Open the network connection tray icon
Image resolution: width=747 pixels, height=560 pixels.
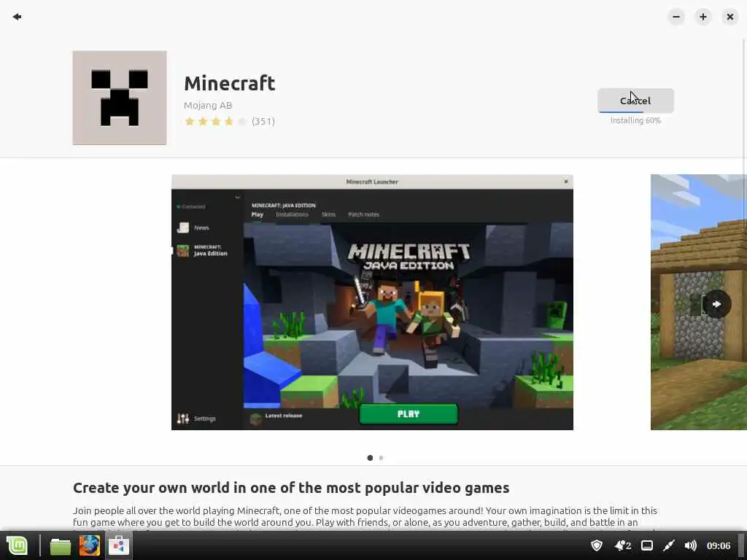(x=669, y=545)
